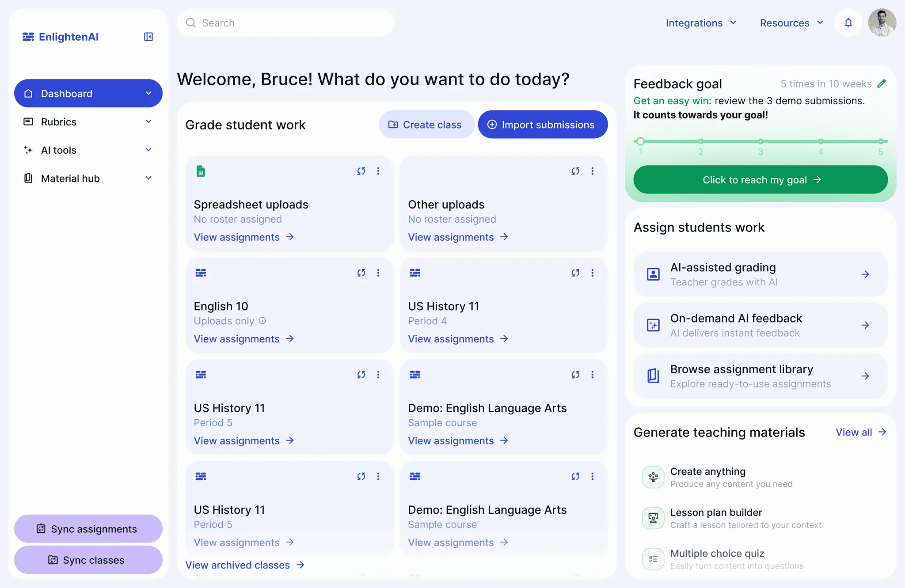The image size is (905, 588).
Task: Click step 1 on feedback goal progress
Action: 640,141
